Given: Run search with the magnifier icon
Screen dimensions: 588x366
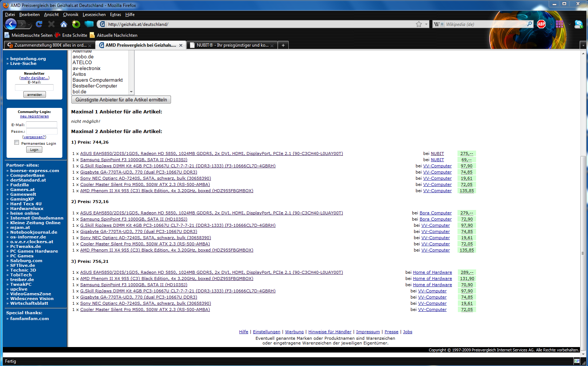Looking at the screenshot, I should (530, 24).
